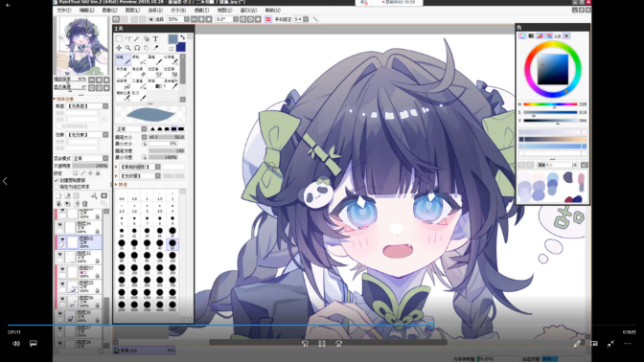
Task: Adjust the hue H slider in color panel
Action: (x=550, y=104)
